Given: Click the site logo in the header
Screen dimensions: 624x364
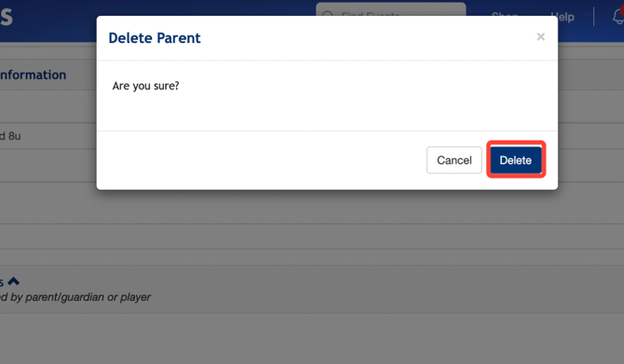Looking at the screenshot, I should pyautogui.click(x=7, y=17).
